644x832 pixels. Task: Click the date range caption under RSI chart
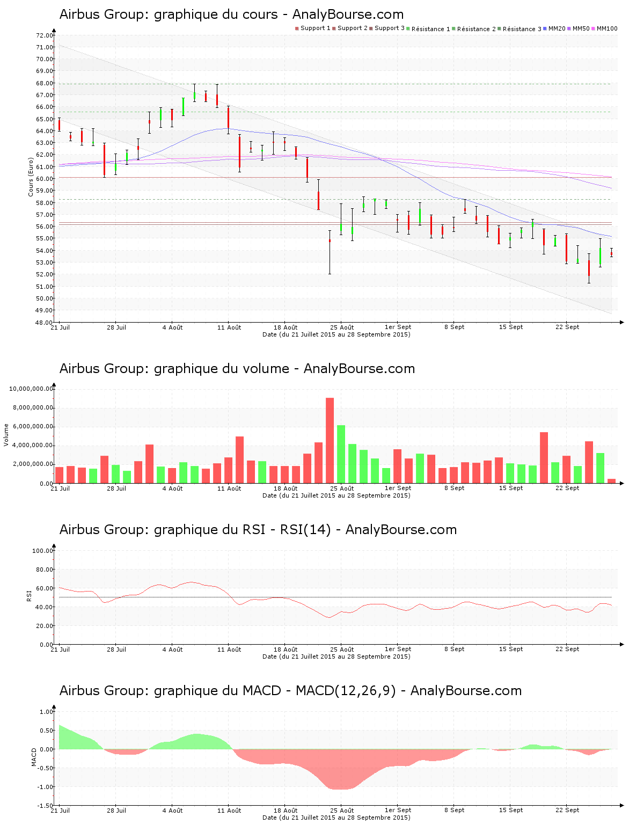(336, 656)
